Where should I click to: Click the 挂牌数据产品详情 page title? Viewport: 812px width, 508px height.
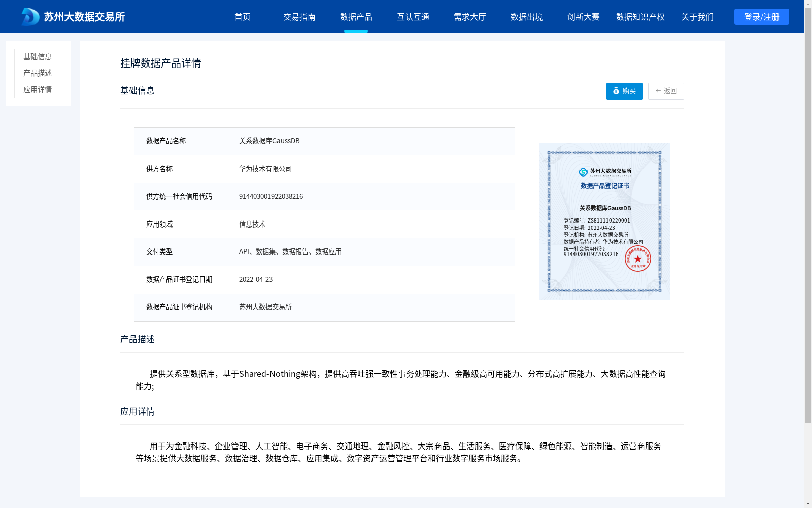pos(161,63)
